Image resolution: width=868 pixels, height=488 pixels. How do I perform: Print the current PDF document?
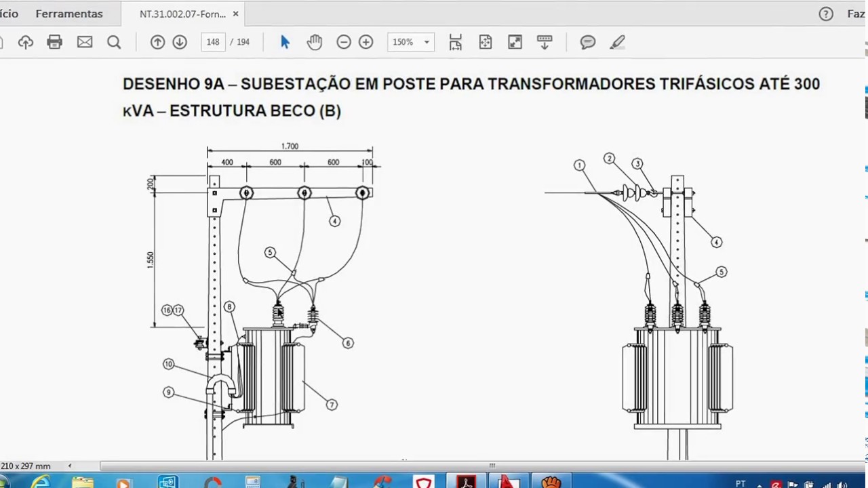(x=55, y=42)
